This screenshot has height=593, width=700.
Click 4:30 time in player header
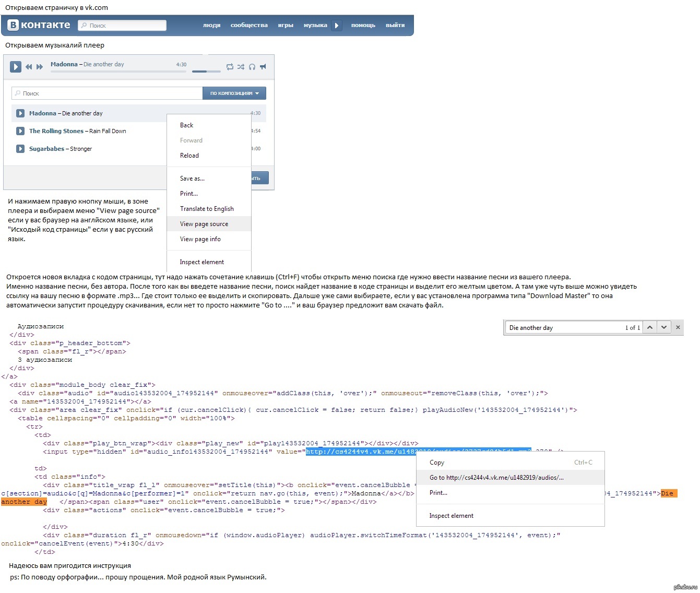(x=181, y=65)
